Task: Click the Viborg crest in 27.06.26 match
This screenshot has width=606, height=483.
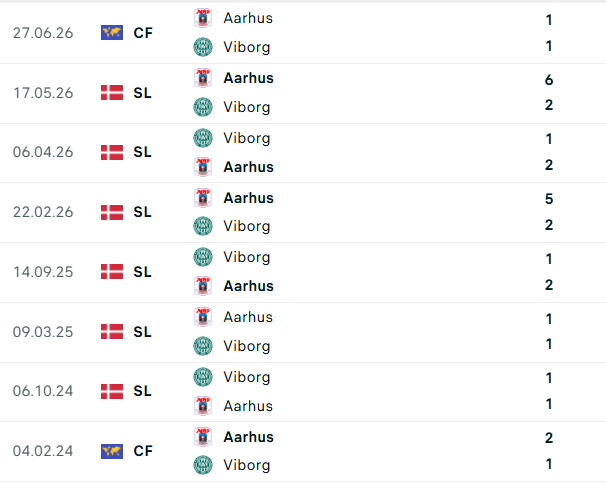Action: tap(203, 47)
